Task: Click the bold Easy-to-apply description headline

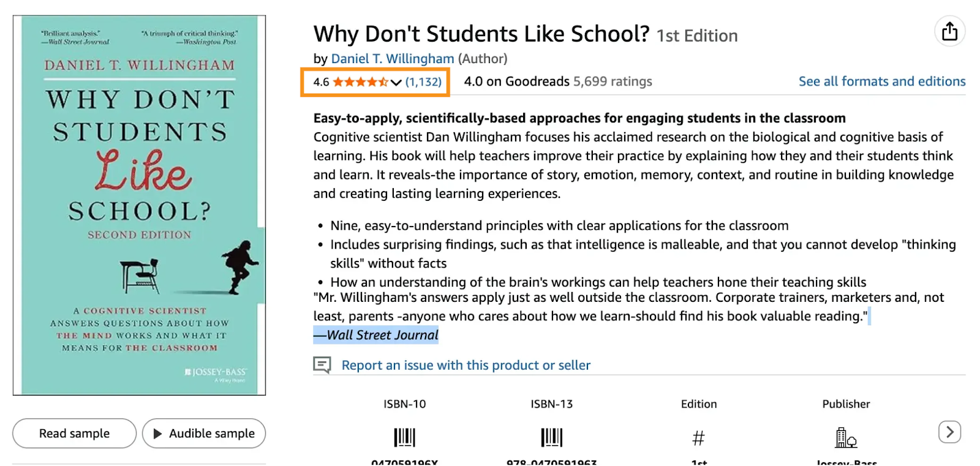Action: click(x=579, y=118)
